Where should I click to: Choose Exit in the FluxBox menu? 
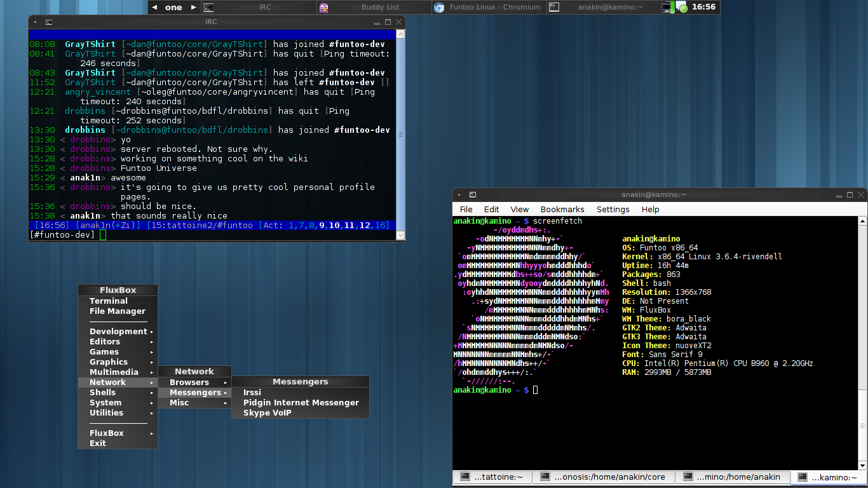(98, 444)
